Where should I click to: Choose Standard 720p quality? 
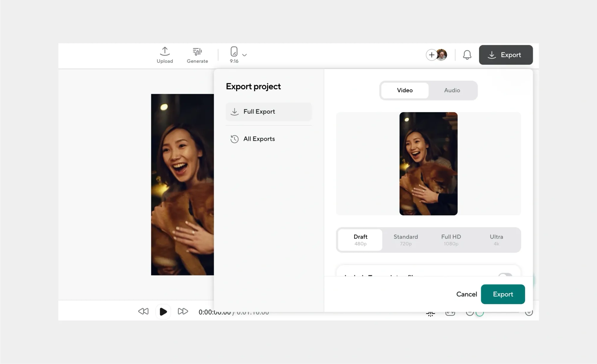click(x=406, y=240)
